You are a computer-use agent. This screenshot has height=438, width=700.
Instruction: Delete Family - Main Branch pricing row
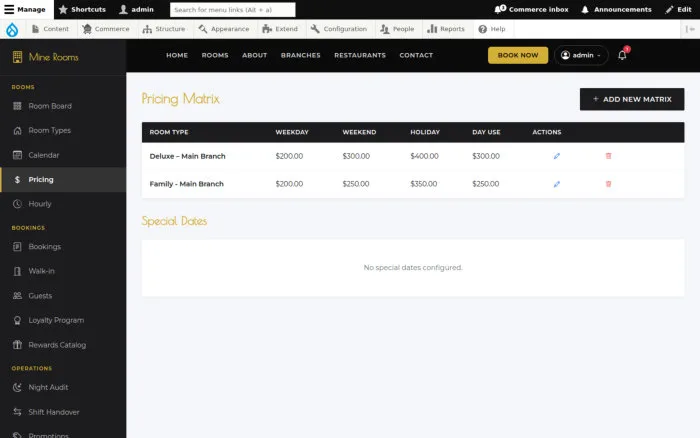608,184
